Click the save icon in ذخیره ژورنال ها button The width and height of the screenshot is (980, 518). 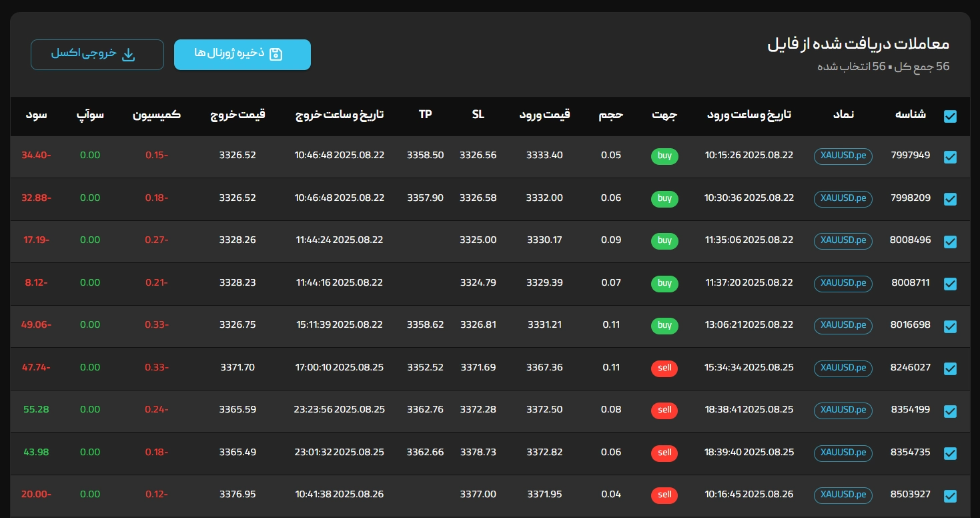pyautogui.click(x=276, y=54)
